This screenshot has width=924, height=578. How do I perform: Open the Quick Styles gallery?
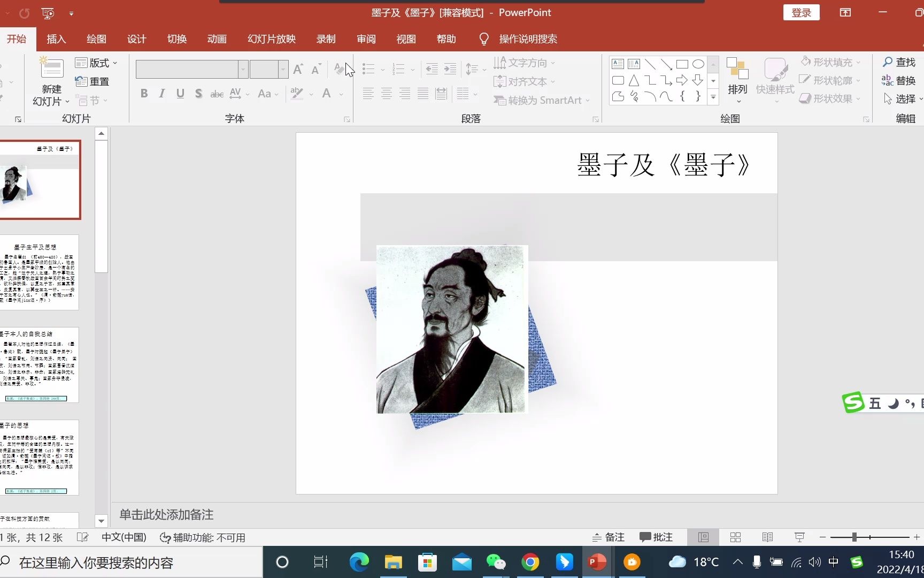coord(775,80)
